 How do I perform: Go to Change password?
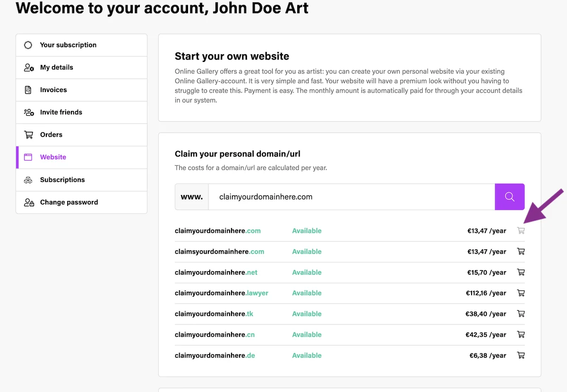coord(82,202)
